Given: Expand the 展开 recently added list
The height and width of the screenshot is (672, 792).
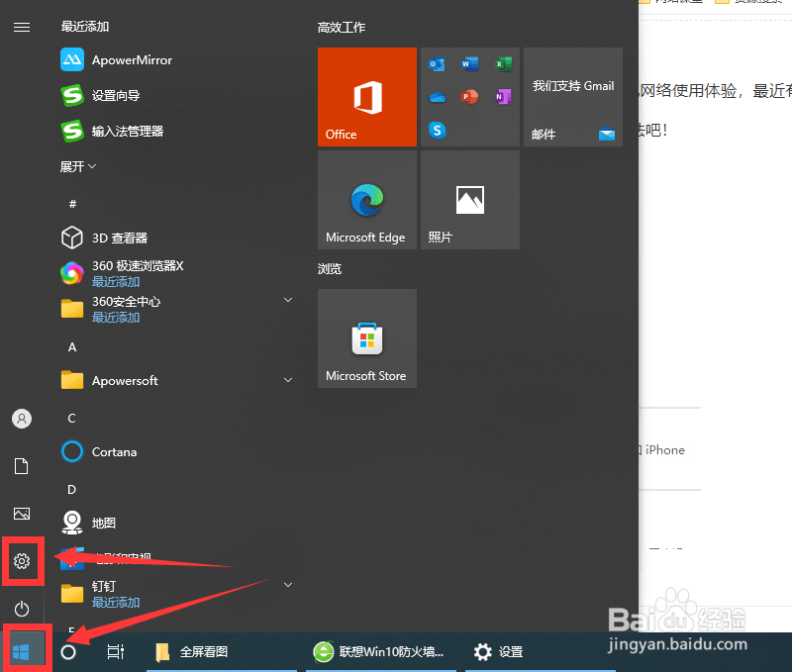Looking at the screenshot, I should (78, 166).
